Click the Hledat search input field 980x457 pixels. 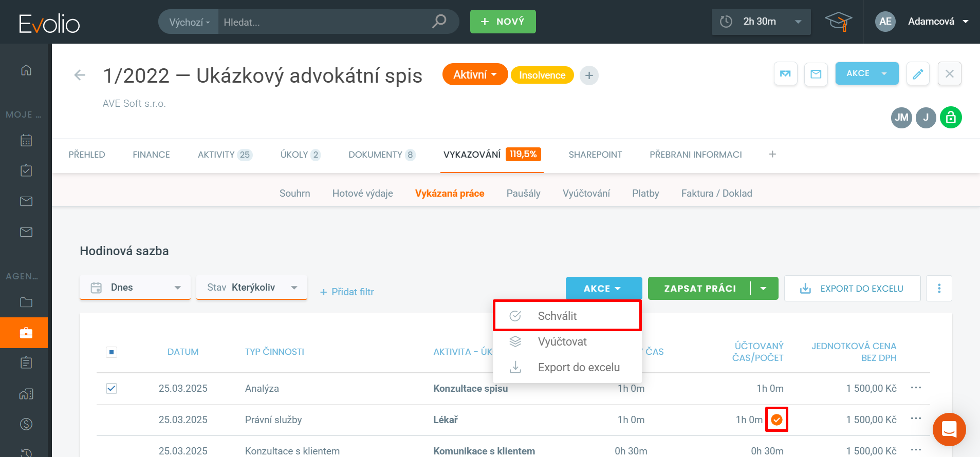324,22
